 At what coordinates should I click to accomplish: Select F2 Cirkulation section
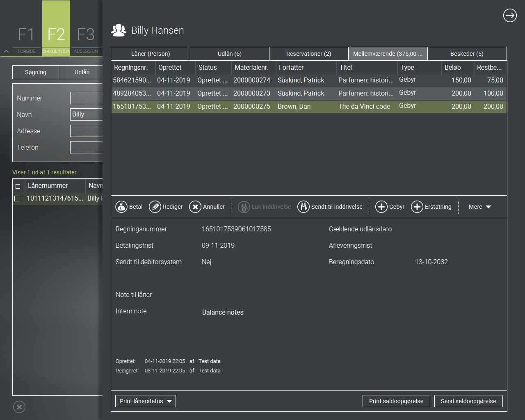[56, 28]
